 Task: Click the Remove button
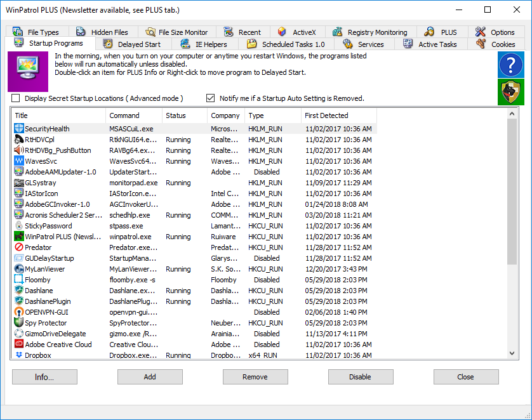(255, 377)
